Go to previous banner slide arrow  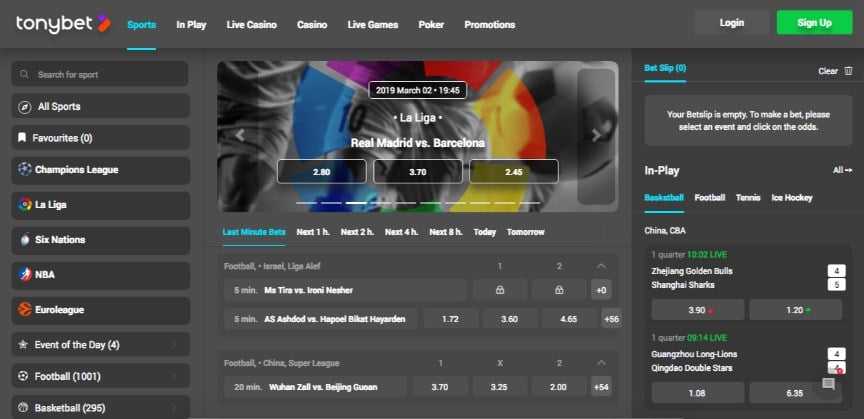[x=240, y=136]
